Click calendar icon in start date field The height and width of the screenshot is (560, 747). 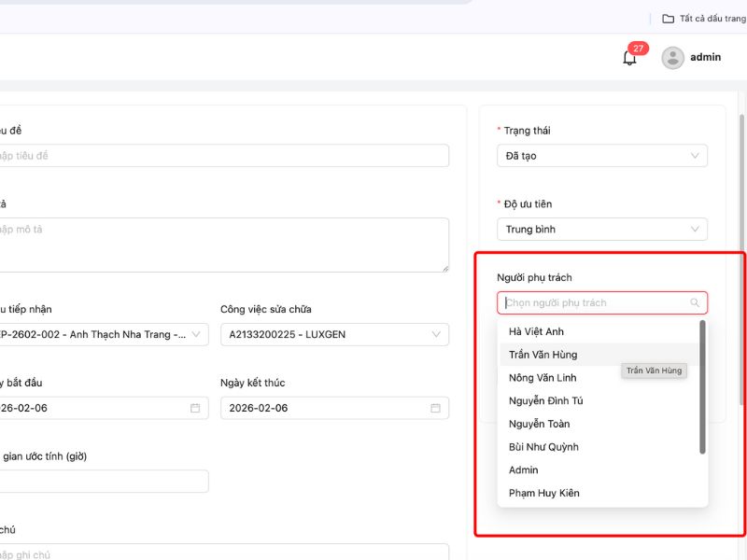[195, 408]
